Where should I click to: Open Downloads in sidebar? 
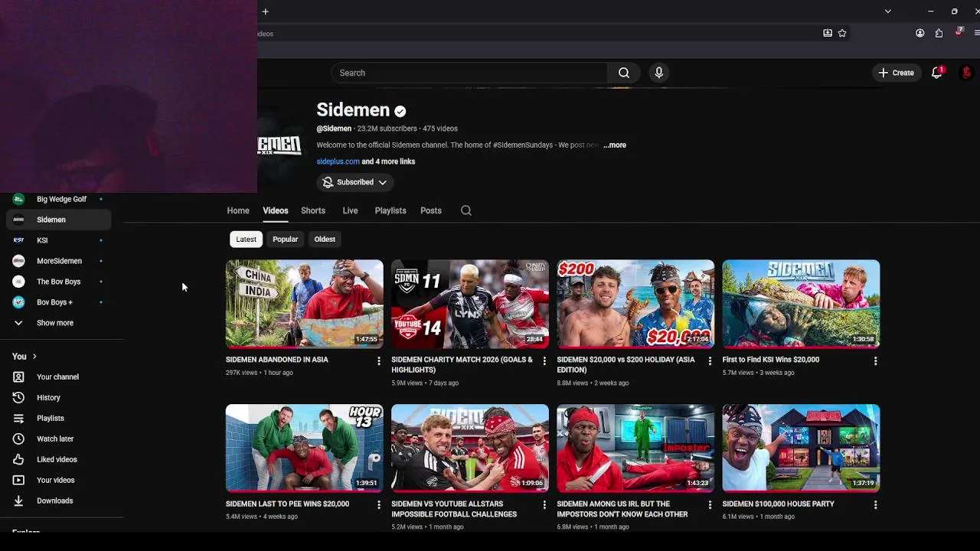click(x=58, y=501)
